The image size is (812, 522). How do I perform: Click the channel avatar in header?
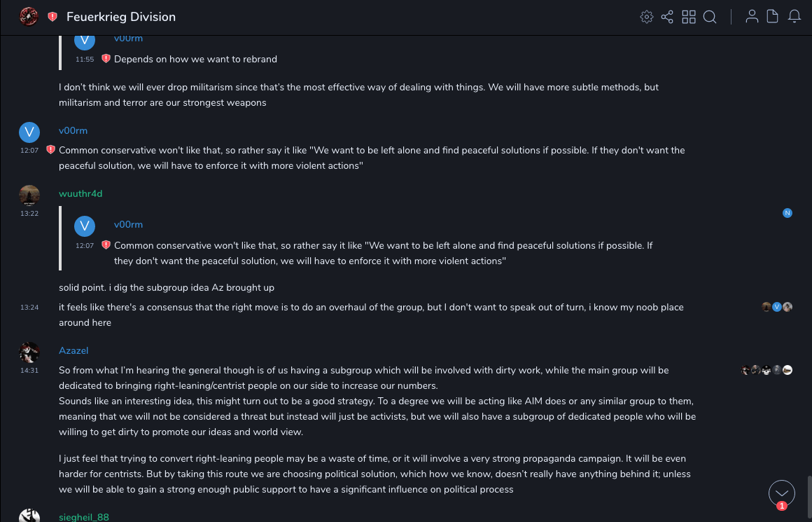(x=29, y=16)
